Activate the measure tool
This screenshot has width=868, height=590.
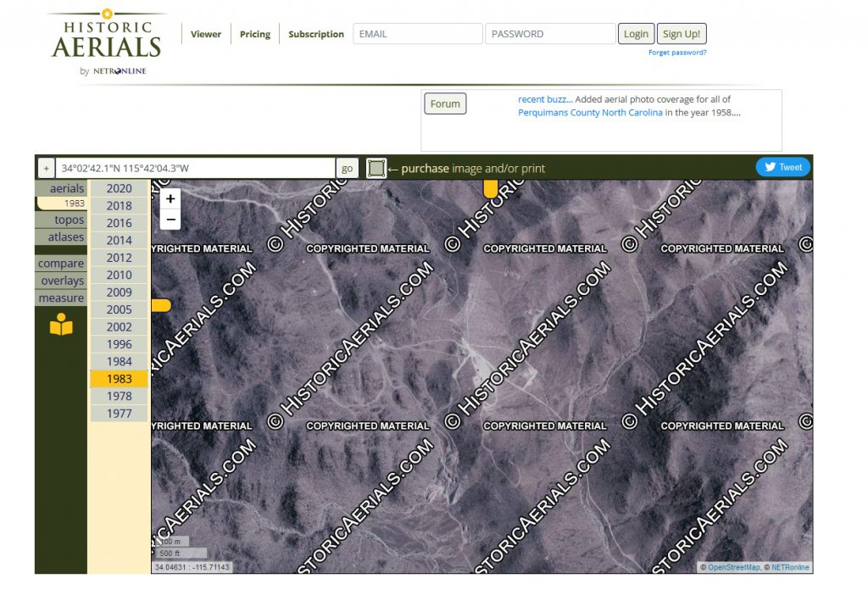pos(61,298)
